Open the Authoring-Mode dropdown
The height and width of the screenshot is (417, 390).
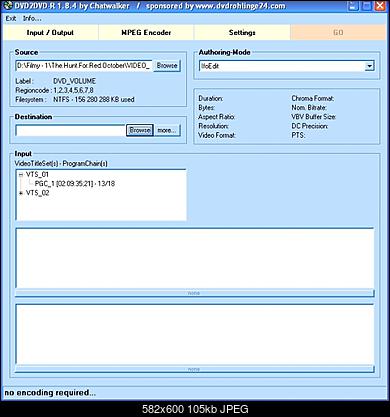click(369, 66)
